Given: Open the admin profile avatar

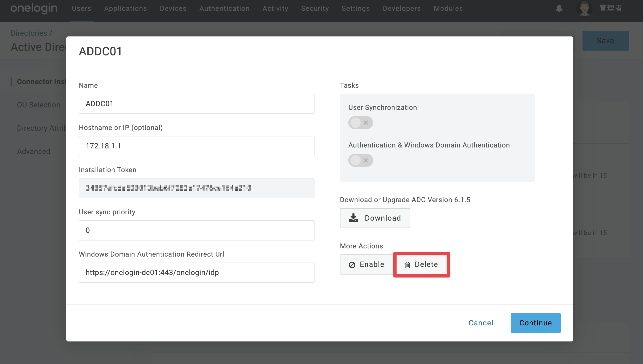Looking at the screenshot, I should (x=584, y=8).
